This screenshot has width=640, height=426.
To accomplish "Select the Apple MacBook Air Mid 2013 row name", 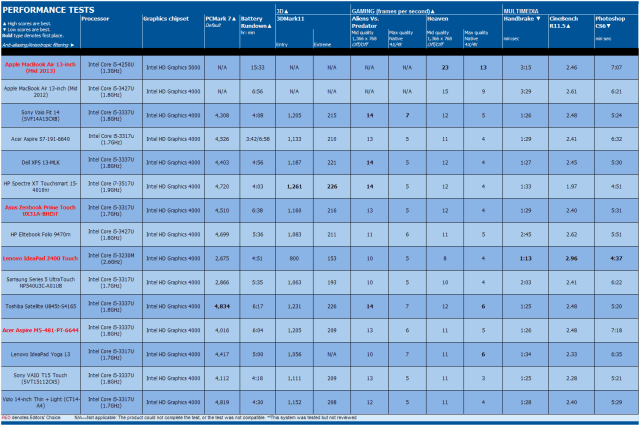I will 40,68.
